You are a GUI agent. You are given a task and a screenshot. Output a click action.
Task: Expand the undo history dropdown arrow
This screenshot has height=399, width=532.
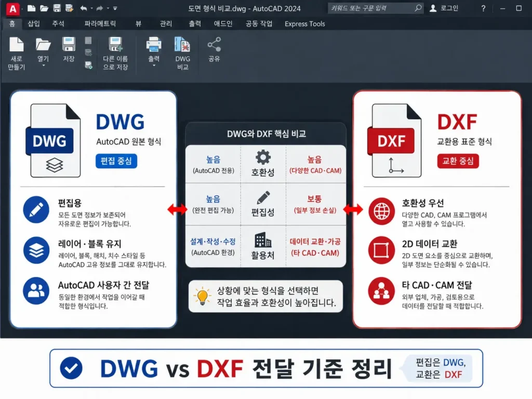click(91, 8)
